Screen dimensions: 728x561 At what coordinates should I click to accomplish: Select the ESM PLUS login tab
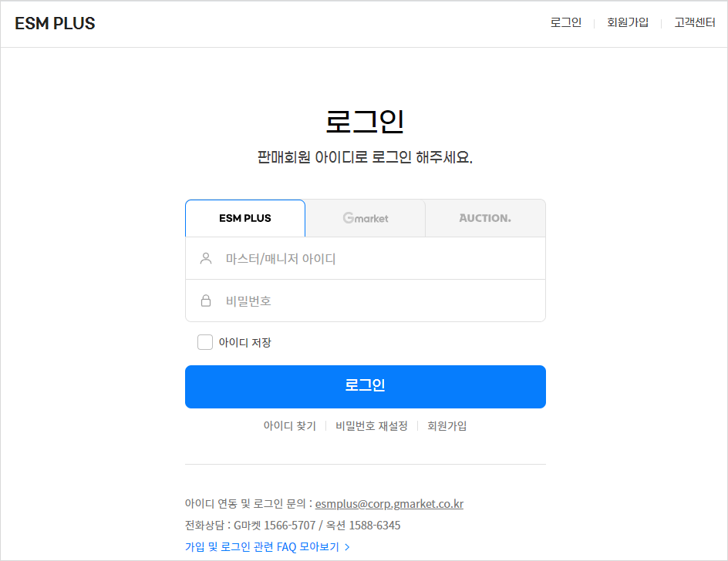[245, 218]
